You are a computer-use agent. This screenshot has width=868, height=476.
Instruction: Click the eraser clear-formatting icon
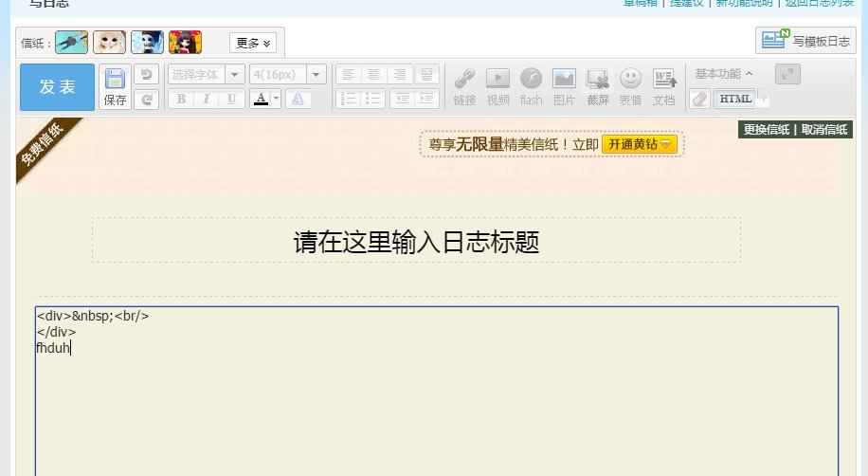[699, 100]
